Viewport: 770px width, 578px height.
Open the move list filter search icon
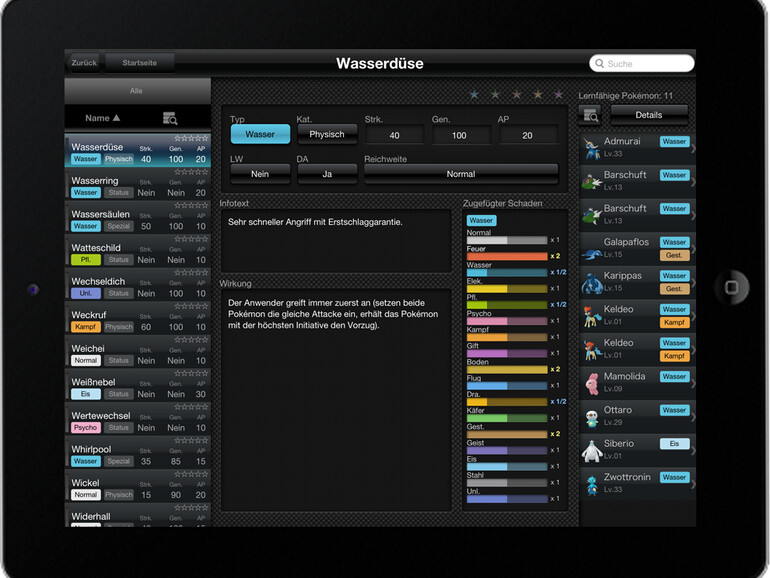tap(170, 118)
